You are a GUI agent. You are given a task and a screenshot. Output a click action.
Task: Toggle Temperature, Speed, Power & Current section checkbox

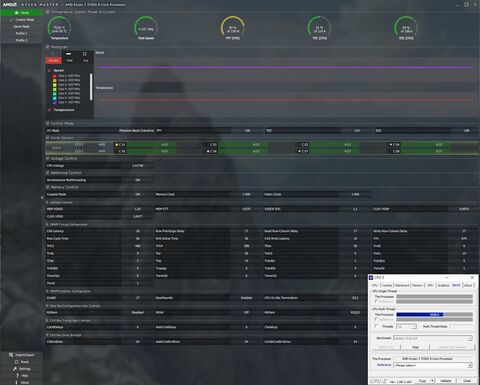48,12
